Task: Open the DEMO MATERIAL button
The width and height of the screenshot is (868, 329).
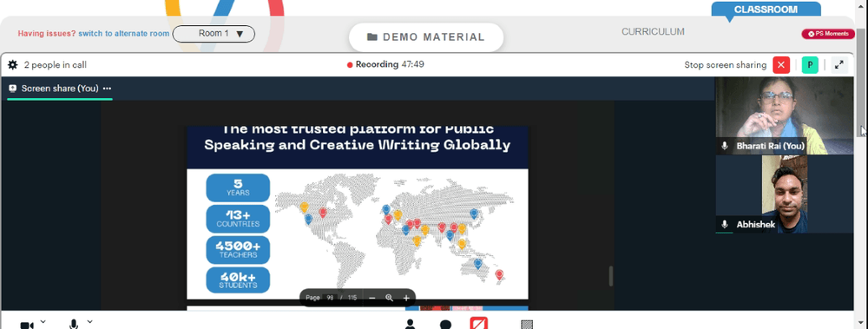Action: 425,37
